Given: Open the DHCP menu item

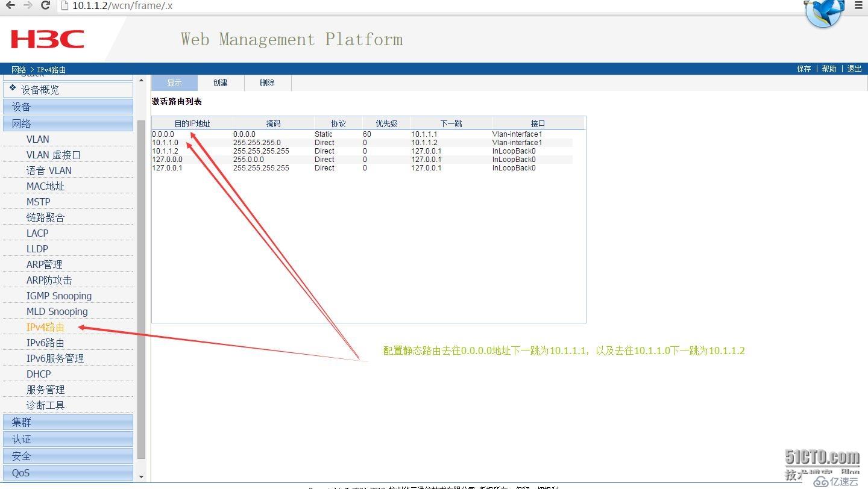Looking at the screenshot, I should point(39,374).
